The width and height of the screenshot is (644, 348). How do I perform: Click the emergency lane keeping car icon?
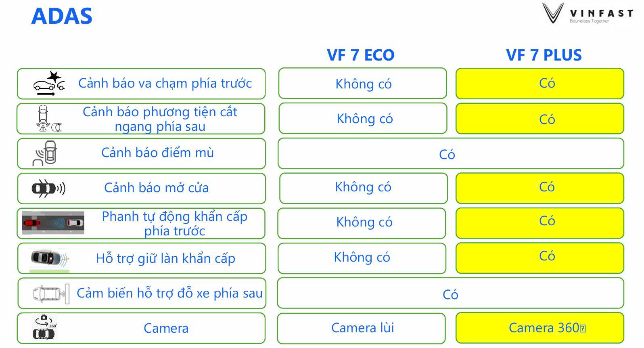tap(50, 258)
